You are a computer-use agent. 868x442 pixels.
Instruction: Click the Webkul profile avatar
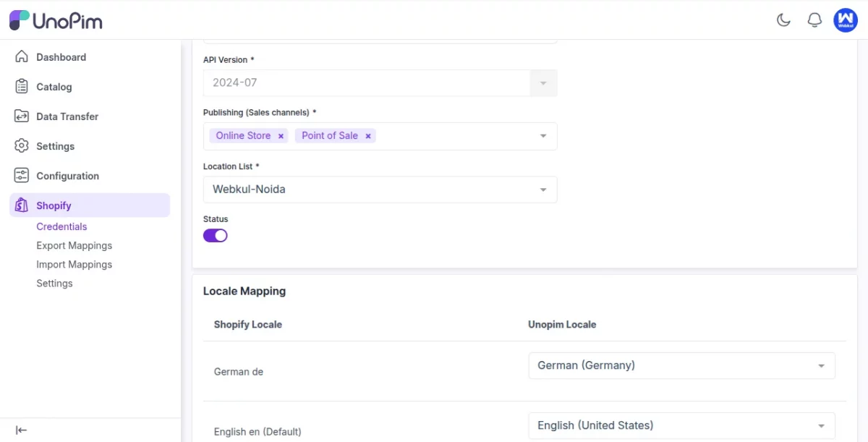[846, 20]
